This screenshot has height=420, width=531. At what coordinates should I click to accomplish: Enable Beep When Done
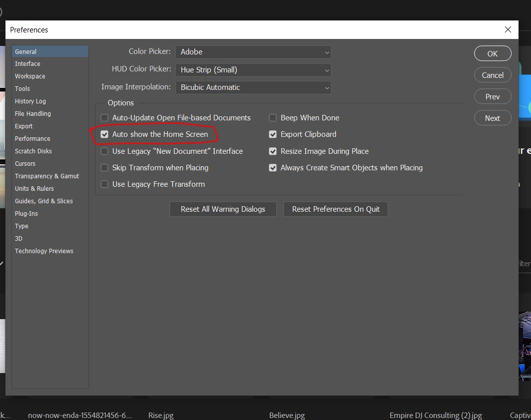[273, 118]
